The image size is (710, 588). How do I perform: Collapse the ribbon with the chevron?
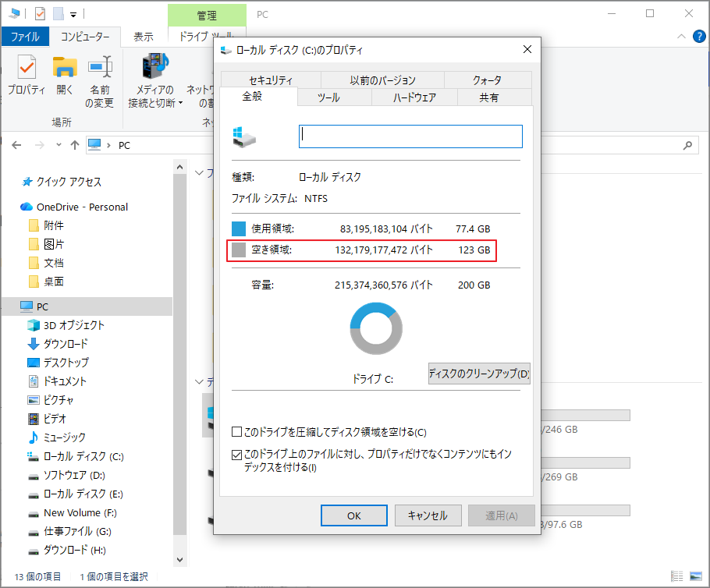(681, 36)
